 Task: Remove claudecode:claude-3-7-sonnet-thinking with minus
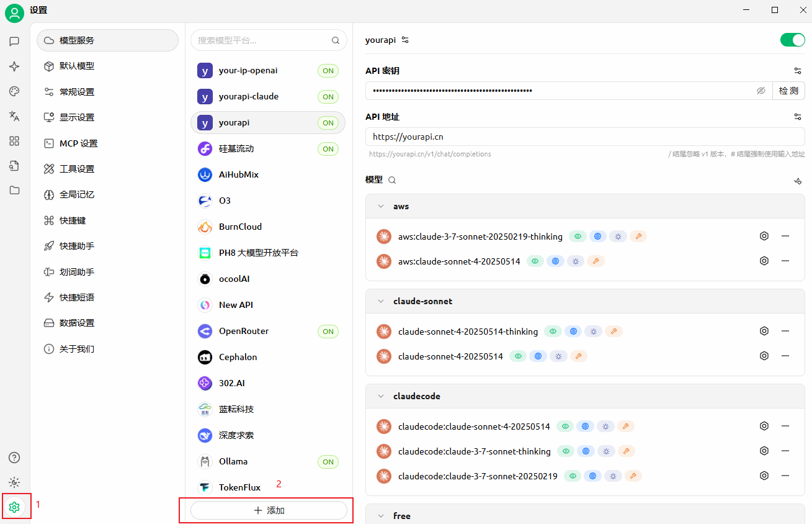[785, 451]
